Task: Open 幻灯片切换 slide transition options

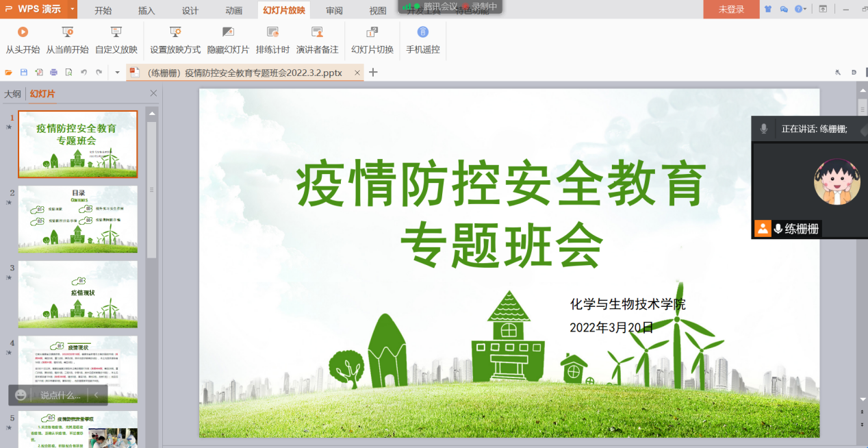Action: [372, 32]
